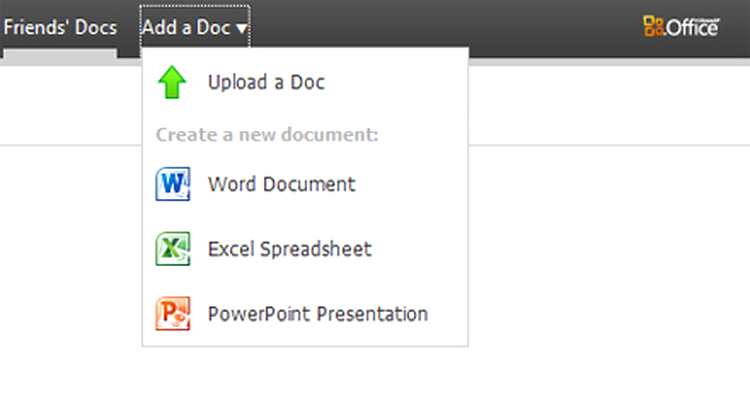Screen dimensions: 750x402
Task: Click the green upload arrow icon
Action: coord(172,82)
